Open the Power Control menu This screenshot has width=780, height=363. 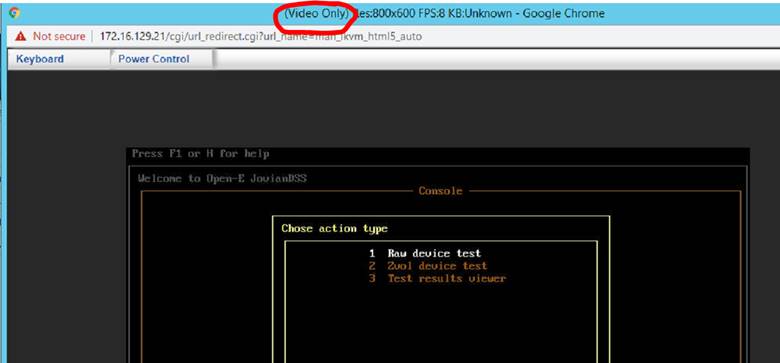154,59
